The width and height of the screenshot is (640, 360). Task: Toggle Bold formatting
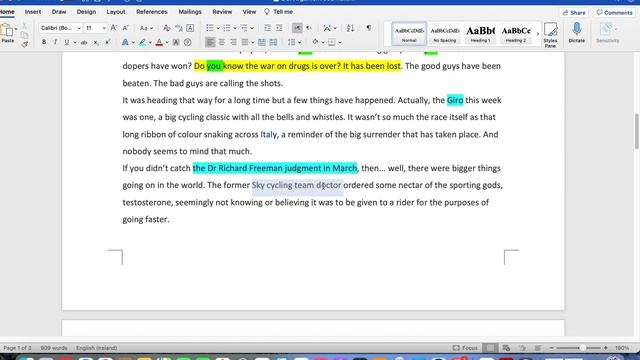(44, 42)
